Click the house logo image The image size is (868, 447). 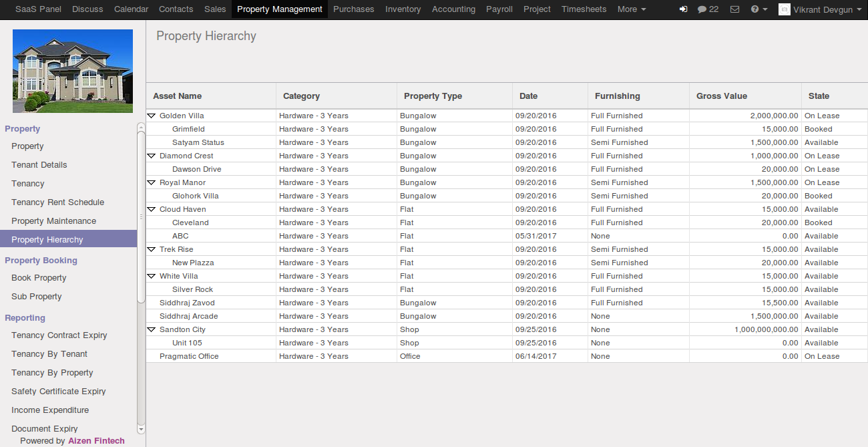(x=73, y=71)
